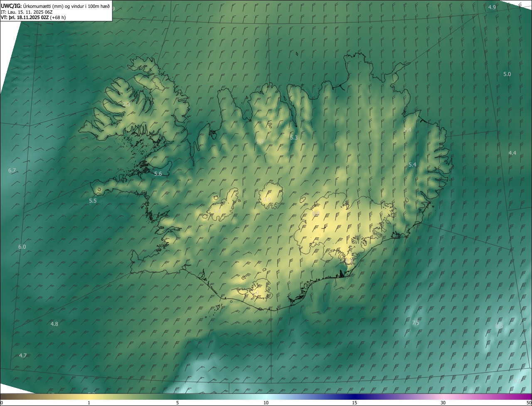
Task: Click the map title 'Úrkomumætti (mm) og vindur í 100m hæð'
Action: pos(66,6)
